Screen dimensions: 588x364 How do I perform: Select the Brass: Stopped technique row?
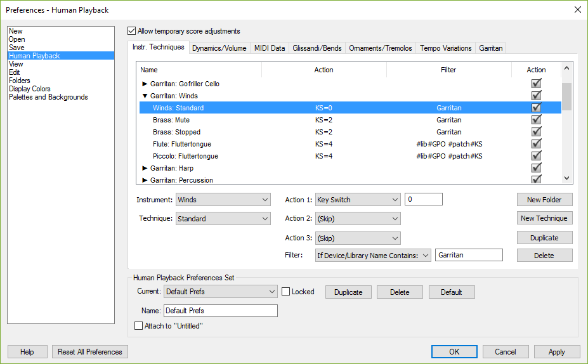pyautogui.click(x=350, y=132)
